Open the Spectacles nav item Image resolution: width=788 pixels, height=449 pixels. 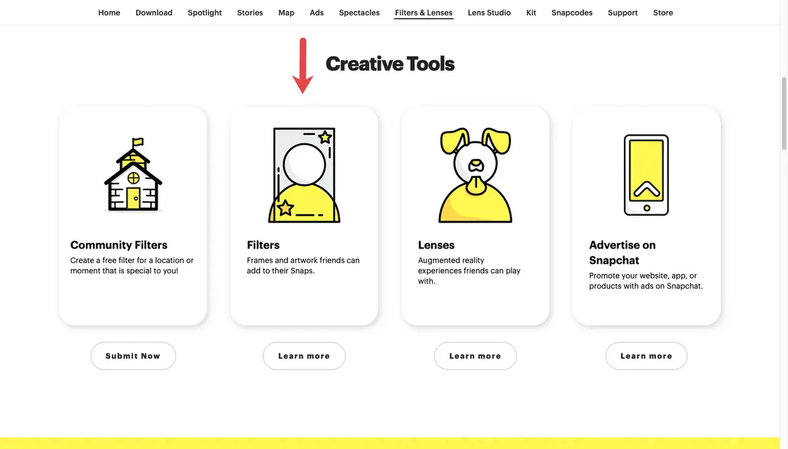pos(359,13)
